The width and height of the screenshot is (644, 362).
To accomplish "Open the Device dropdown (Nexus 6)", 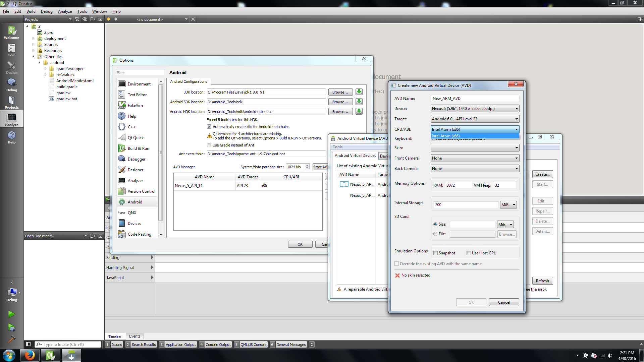I will [x=475, y=109].
